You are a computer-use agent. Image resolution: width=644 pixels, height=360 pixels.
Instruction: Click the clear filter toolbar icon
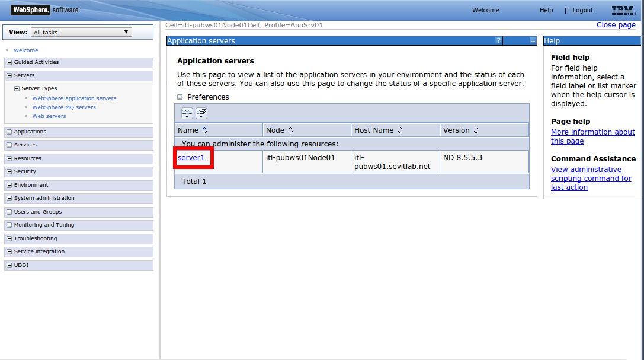click(201, 113)
